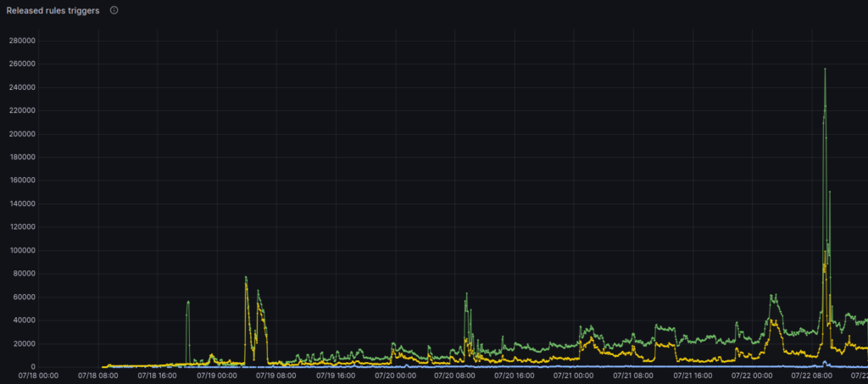Click the 120000 y-axis label
Image resolution: width=868 pixels, height=384 pixels.
click(21, 227)
